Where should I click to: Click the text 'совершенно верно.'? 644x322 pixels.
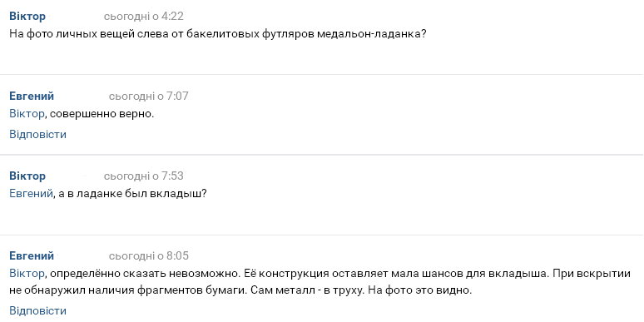pyautogui.click(x=102, y=114)
